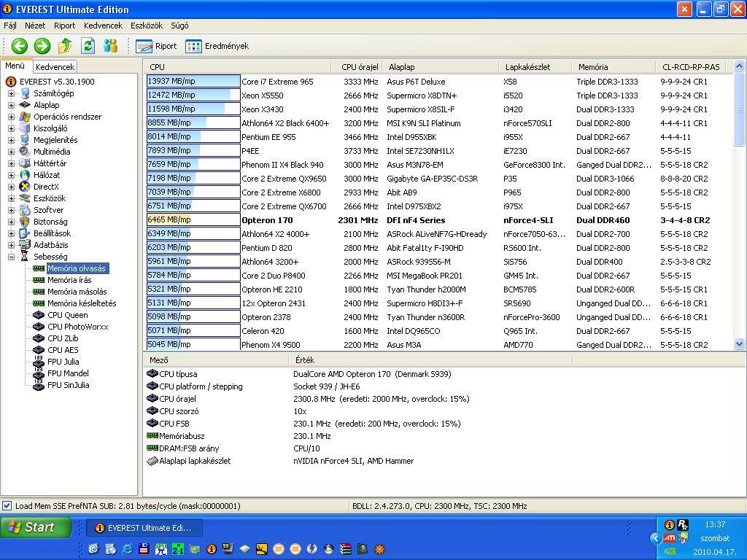
Task: Select the FPU Julia benchmark item
Action: pos(63,362)
